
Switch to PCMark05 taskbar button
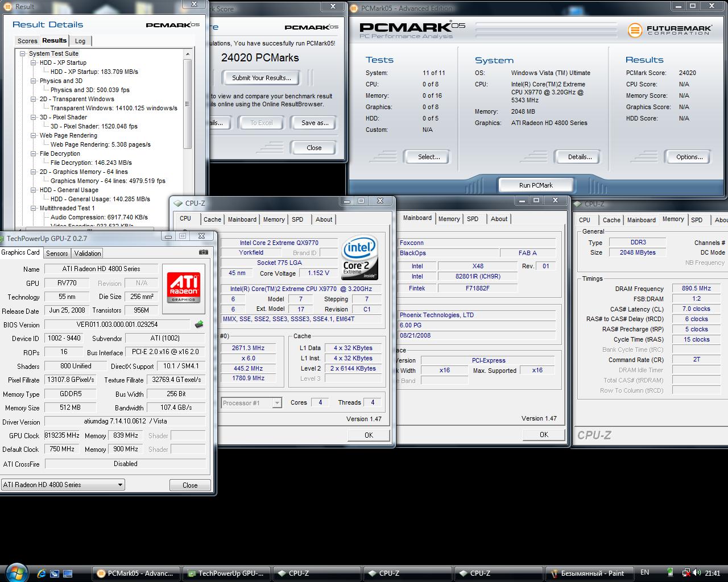point(136,573)
